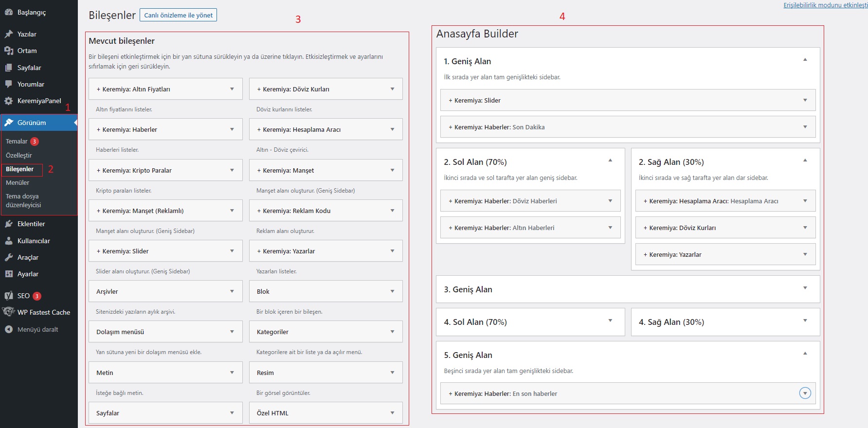
Task: Expand Haberler: Son Dakika widget arrow
Action: coord(805,127)
